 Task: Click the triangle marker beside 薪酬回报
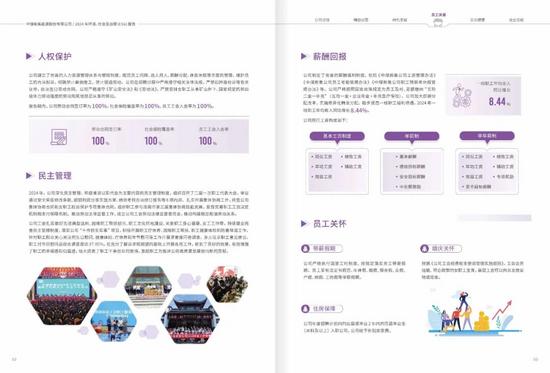coord(304,56)
